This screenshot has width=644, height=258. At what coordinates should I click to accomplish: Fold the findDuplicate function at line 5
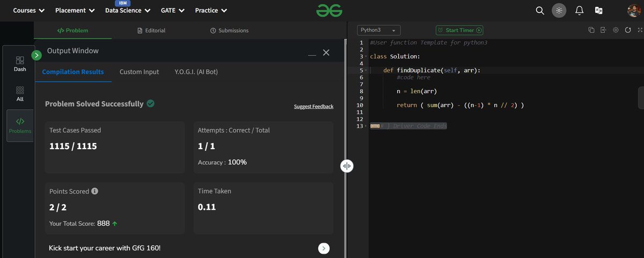tap(366, 70)
